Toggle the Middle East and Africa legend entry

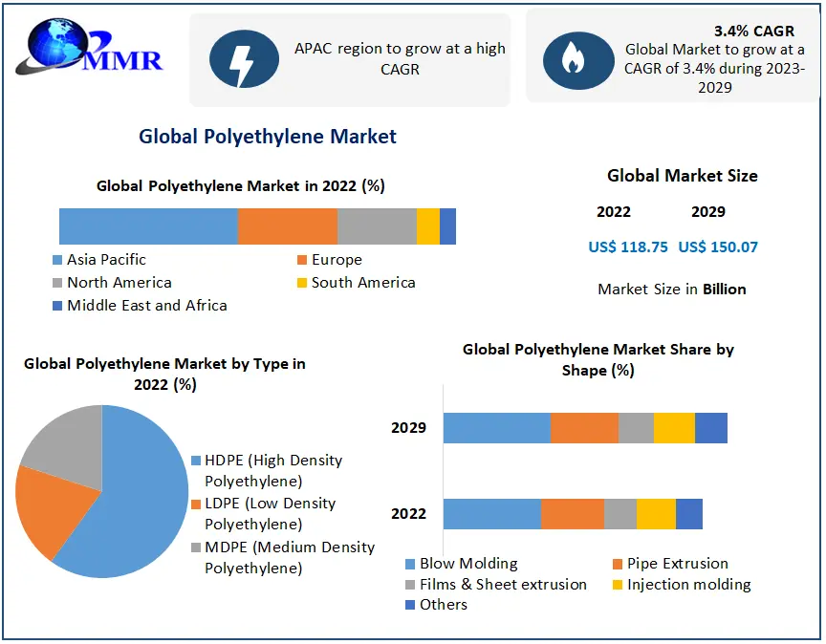59,306
